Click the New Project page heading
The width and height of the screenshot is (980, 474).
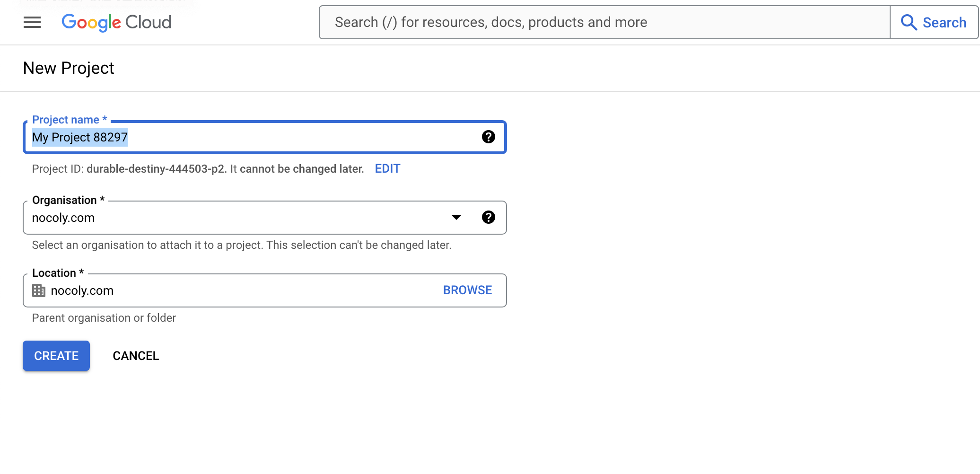point(69,68)
